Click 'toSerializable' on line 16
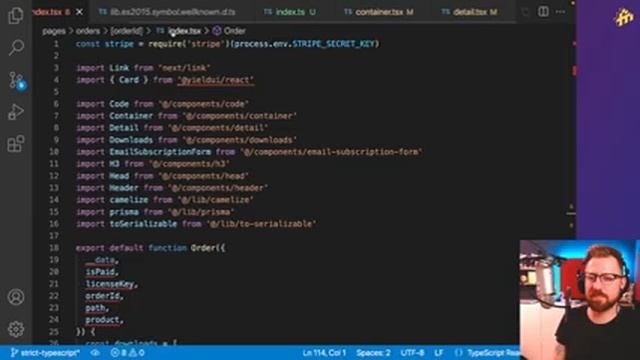Screen dimensions: 640x360 (x=143, y=224)
